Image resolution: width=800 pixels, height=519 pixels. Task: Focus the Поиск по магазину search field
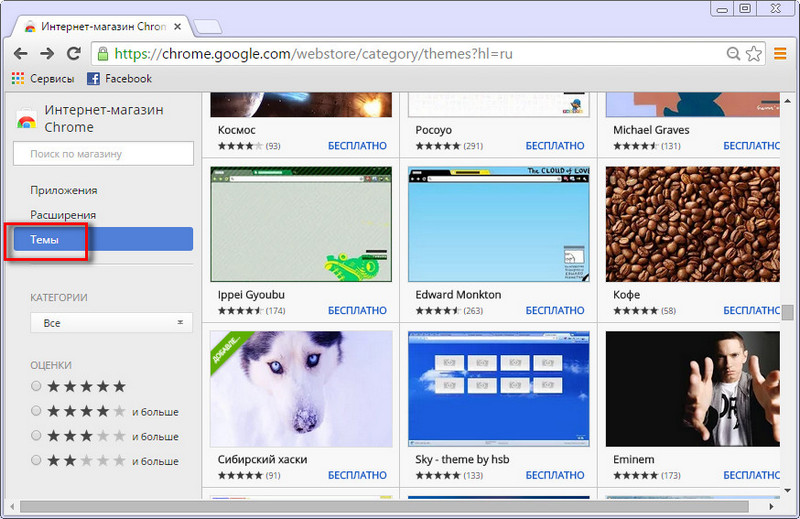[x=104, y=154]
